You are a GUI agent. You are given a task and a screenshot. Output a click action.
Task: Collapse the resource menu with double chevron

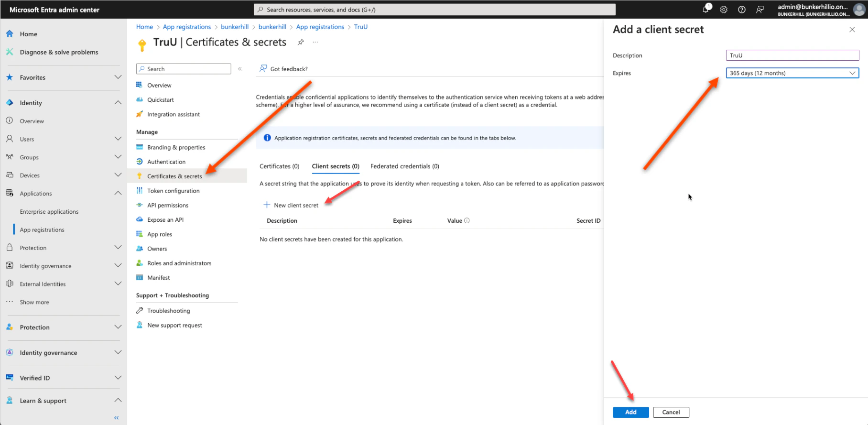pos(240,69)
